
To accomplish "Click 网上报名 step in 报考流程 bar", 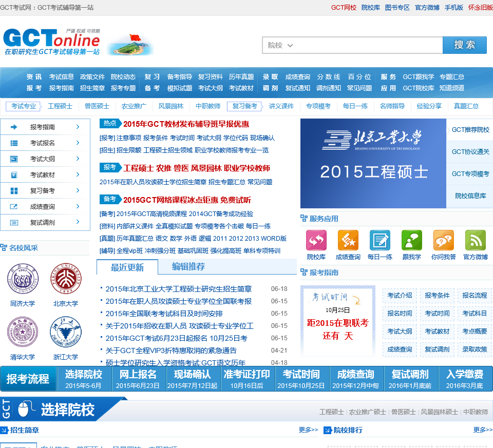I will (x=138, y=379).
